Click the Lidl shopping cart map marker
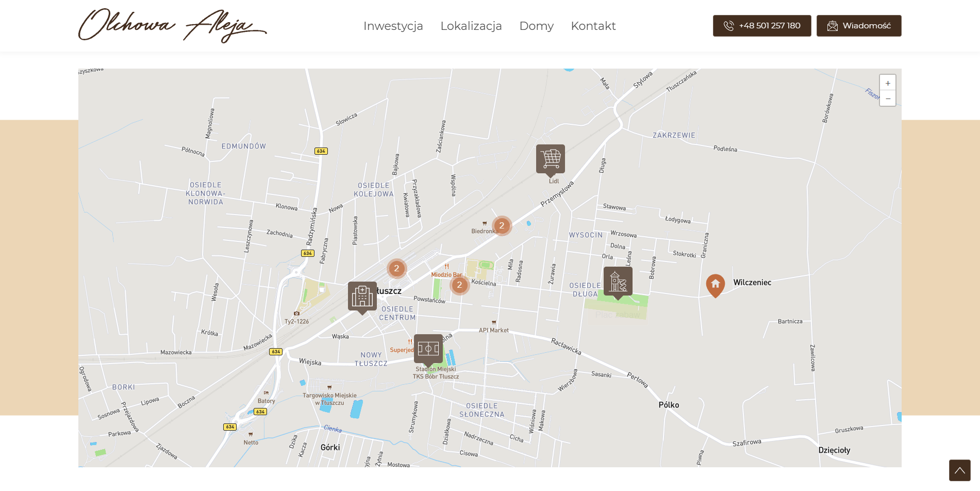The image size is (980, 491). pyautogui.click(x=550, y=159)
